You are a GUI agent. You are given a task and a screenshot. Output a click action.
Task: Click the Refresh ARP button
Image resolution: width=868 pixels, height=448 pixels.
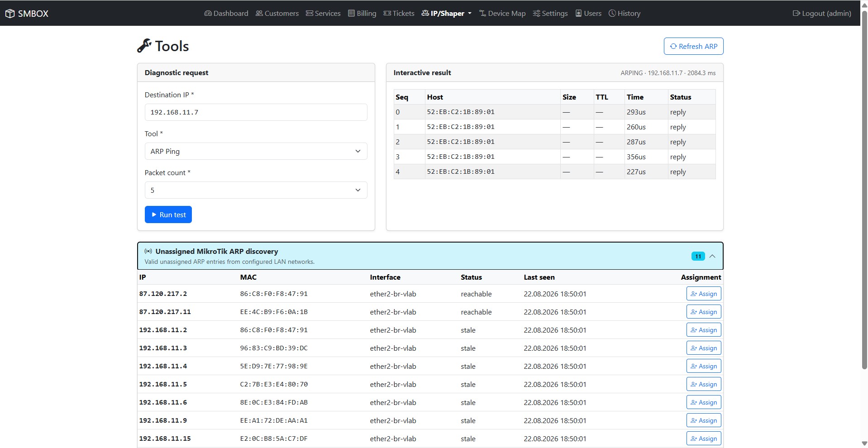[x=693, y=46]
